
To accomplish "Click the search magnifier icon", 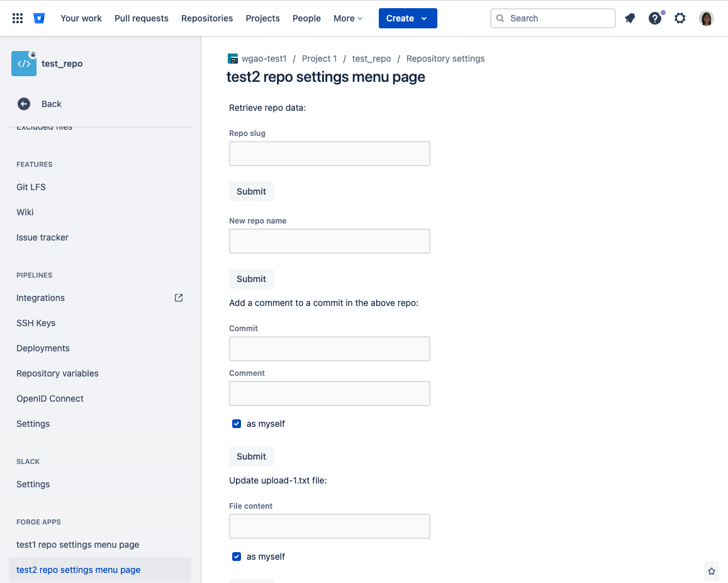I will (500, 18).
